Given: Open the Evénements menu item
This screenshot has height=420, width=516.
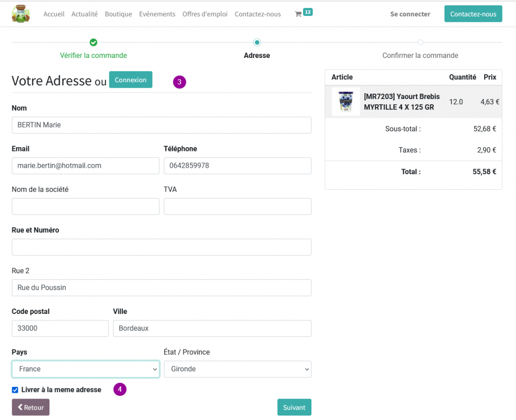Looking at the screenshot, I should tap(157, 14).
